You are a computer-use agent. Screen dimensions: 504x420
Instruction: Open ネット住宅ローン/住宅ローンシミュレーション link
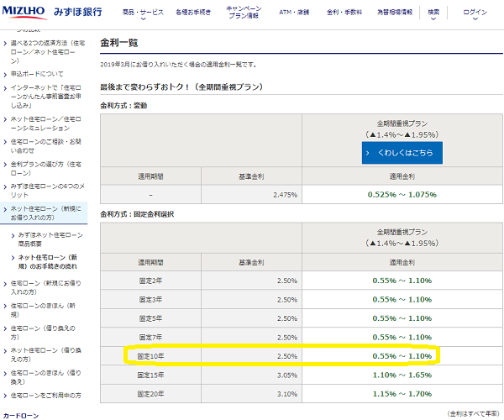click(46, 123)
